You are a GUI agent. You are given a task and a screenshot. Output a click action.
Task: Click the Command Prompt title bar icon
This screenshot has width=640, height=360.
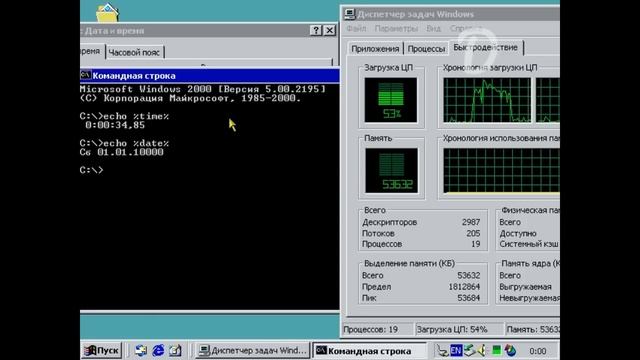click(x=85, y=75)
